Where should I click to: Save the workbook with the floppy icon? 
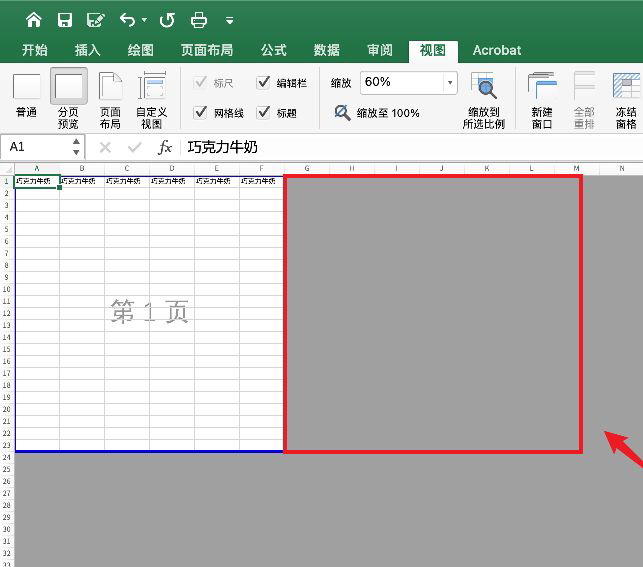point(65,20)
